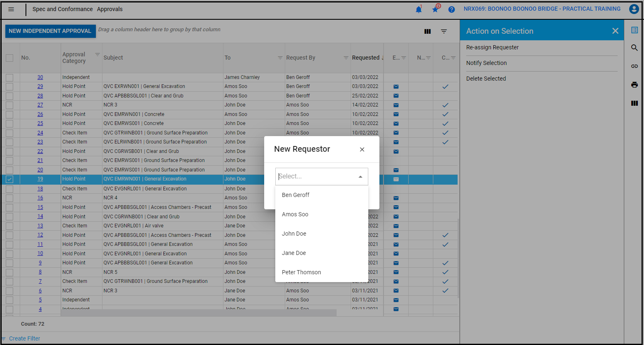This screenshot has width=644, height=345.
Task: Open approval number 24 link
Action: [x=40, y=133]
